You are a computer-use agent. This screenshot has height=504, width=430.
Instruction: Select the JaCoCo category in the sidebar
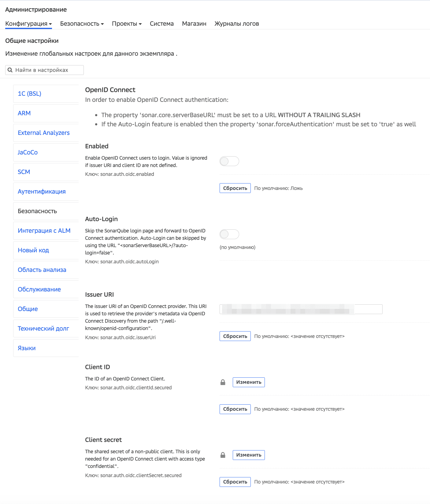point(28,152)
